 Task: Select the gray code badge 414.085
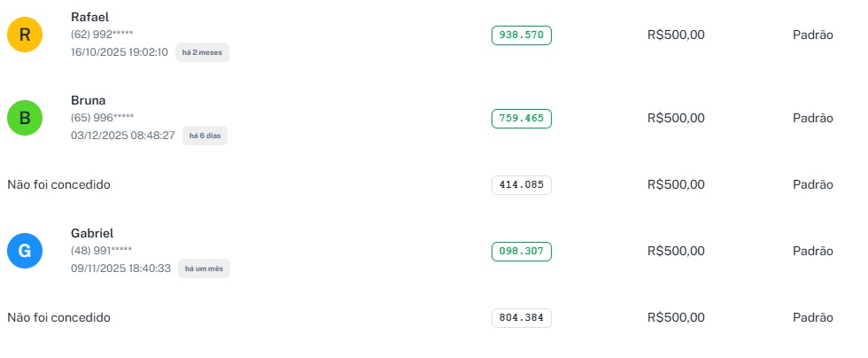click(x=522, y=185)
